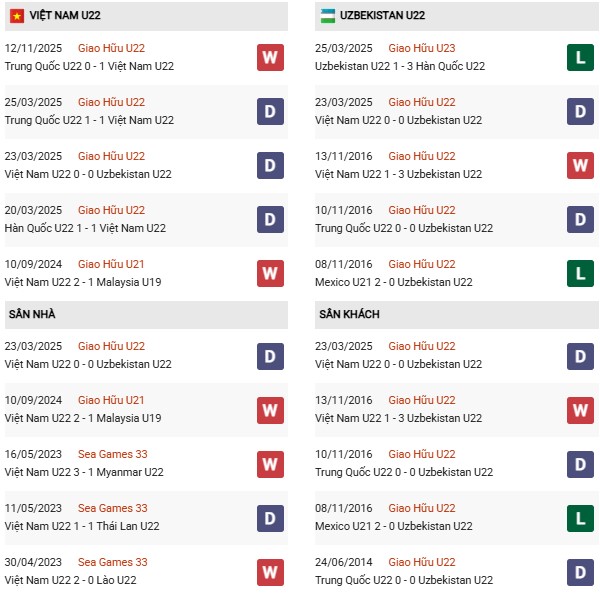Open Sea Games 33 link dated 30/04/2023
The image size is (600, 594).
(x=112, y=562)
